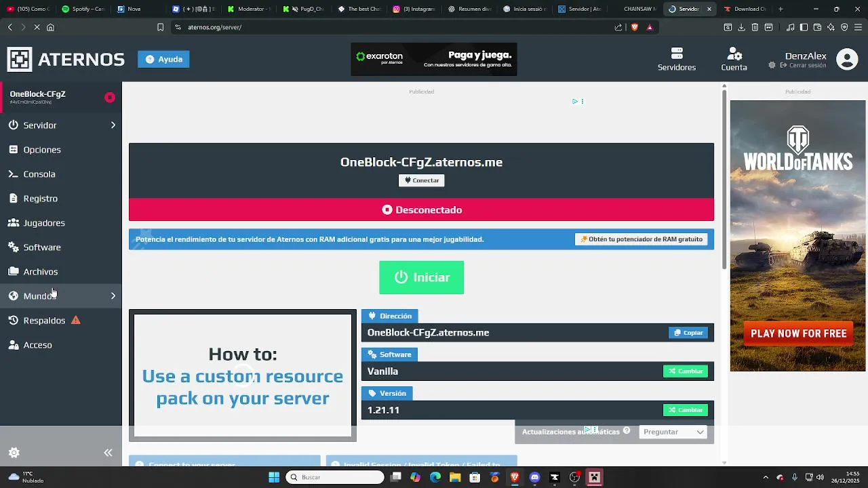Click the bookmark page icon
This screenshot has width=868, height=488.
tap(160, 27)
